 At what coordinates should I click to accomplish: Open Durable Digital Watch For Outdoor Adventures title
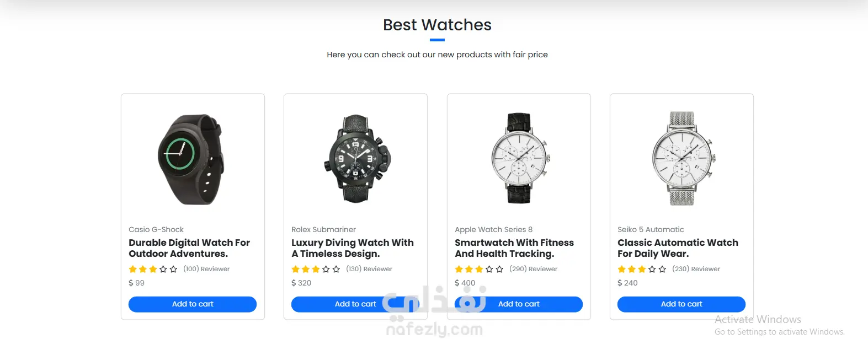pos(189,248)
